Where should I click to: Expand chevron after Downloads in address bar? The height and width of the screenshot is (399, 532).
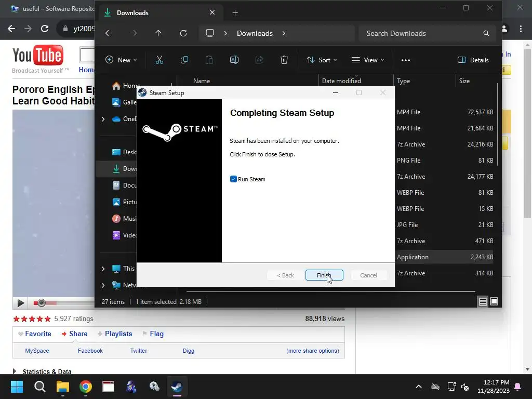coord(284,33)
